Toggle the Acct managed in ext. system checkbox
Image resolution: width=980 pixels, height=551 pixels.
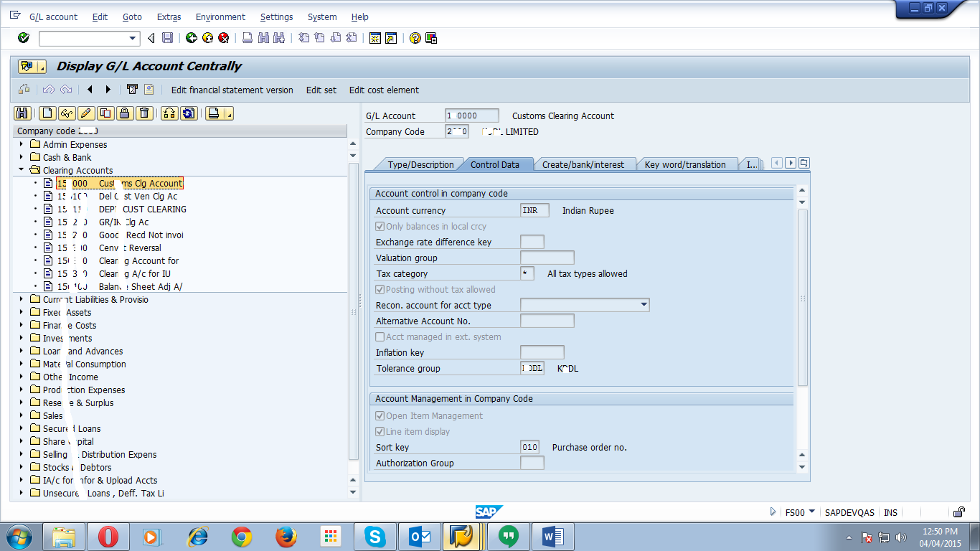tap(380, 336)
